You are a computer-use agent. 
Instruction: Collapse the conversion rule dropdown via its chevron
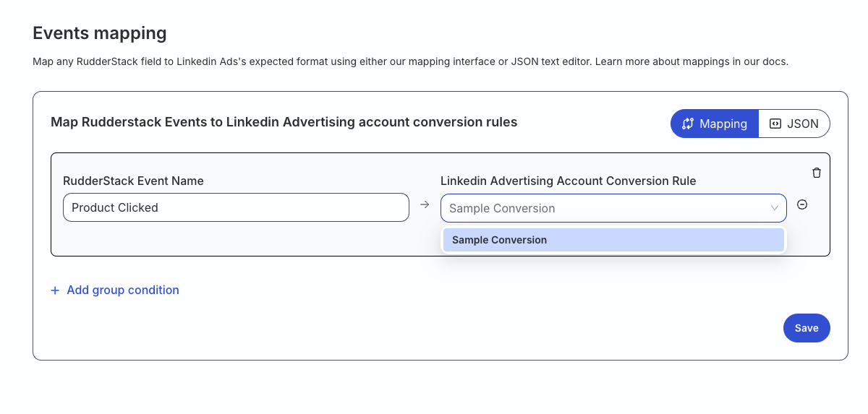(775, 208)
